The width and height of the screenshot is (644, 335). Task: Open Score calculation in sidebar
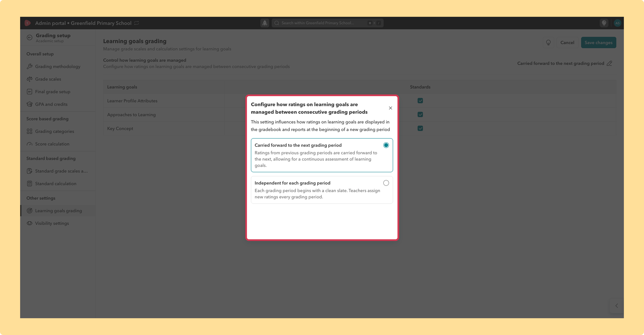pyautogui.click(x=58, y=144)
